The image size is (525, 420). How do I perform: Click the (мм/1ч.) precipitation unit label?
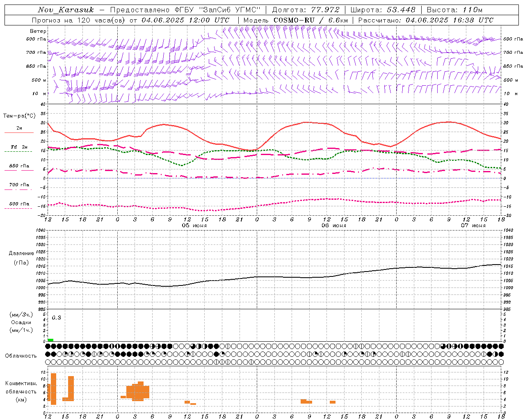click(x=21, y=330)
